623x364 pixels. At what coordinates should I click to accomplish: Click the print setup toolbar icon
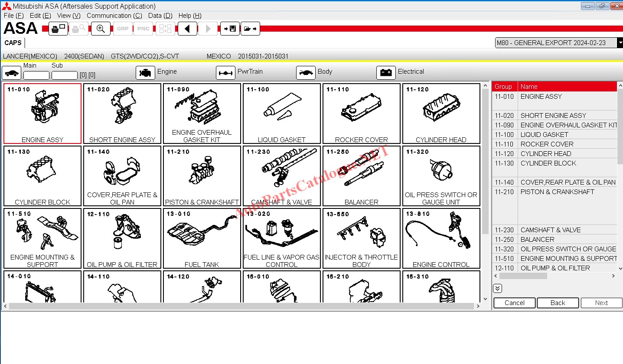[58, 29]
